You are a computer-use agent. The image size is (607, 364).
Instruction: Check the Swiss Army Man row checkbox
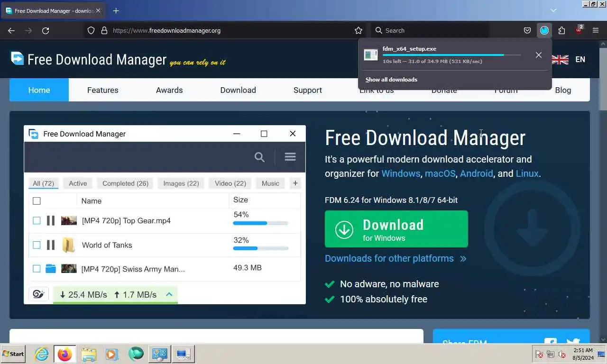pos(37,269)
